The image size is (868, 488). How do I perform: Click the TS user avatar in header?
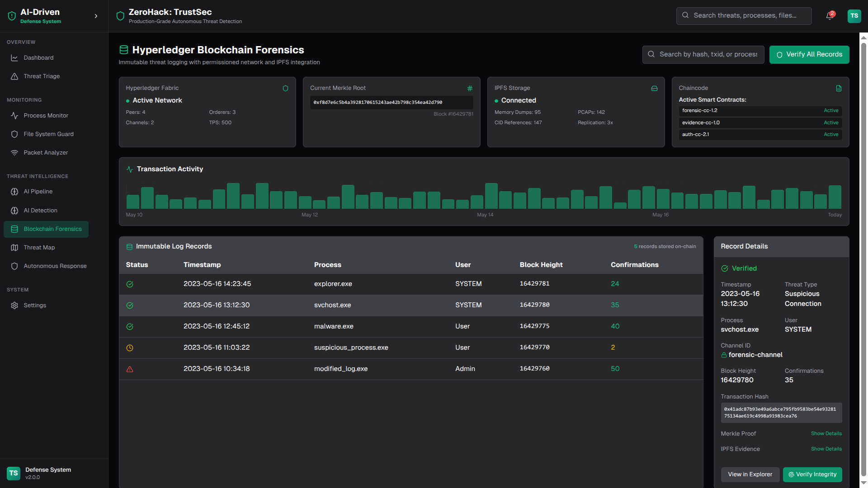854,16
